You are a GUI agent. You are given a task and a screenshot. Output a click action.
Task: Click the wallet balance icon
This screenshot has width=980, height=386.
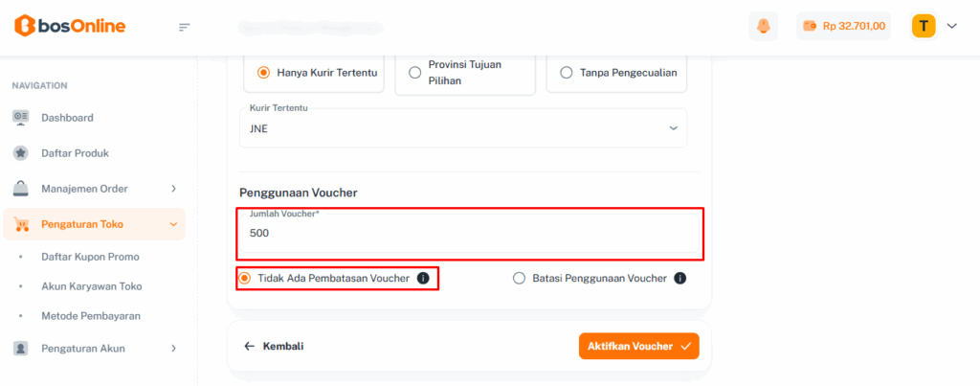click(x=810, y=26)
